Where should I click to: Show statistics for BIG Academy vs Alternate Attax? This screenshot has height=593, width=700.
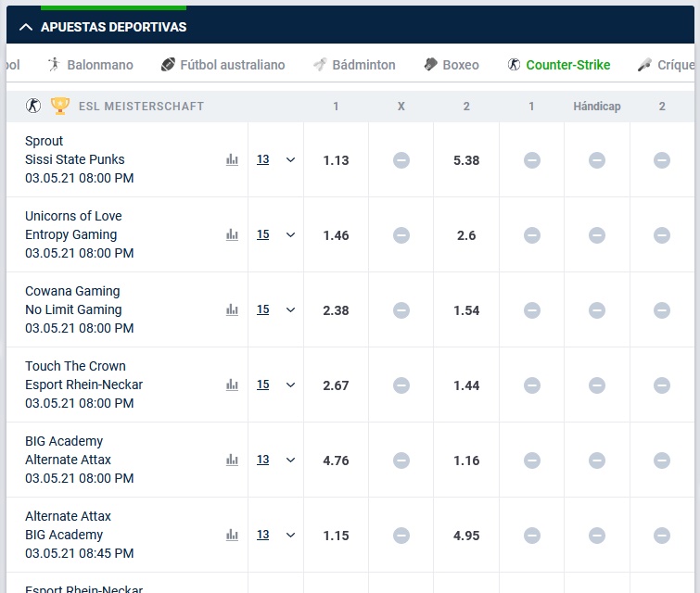232,460
